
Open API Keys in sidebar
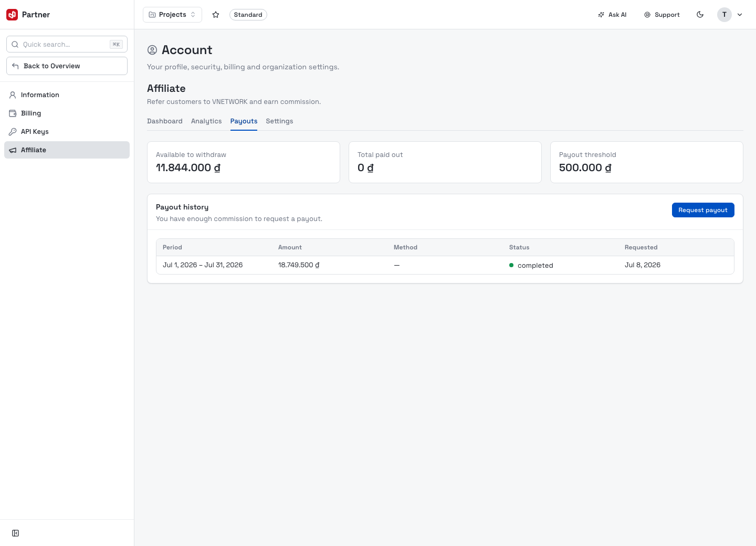(x=67, y=132)
